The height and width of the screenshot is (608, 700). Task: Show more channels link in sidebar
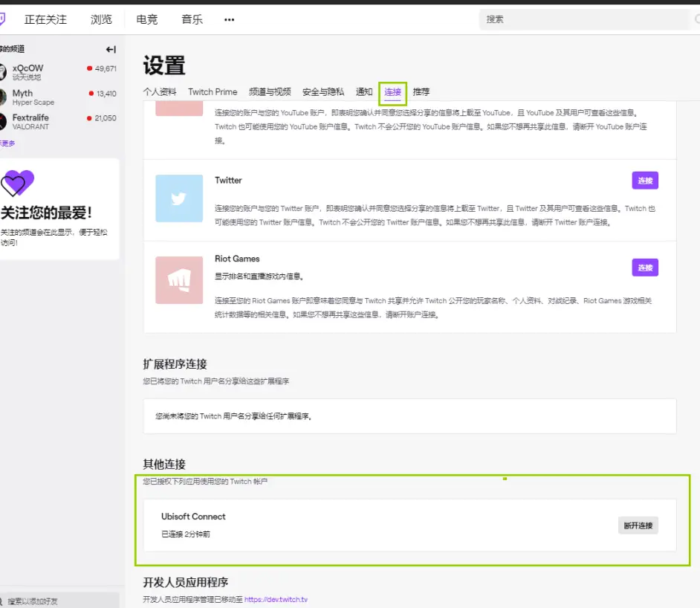click(7, 143)
